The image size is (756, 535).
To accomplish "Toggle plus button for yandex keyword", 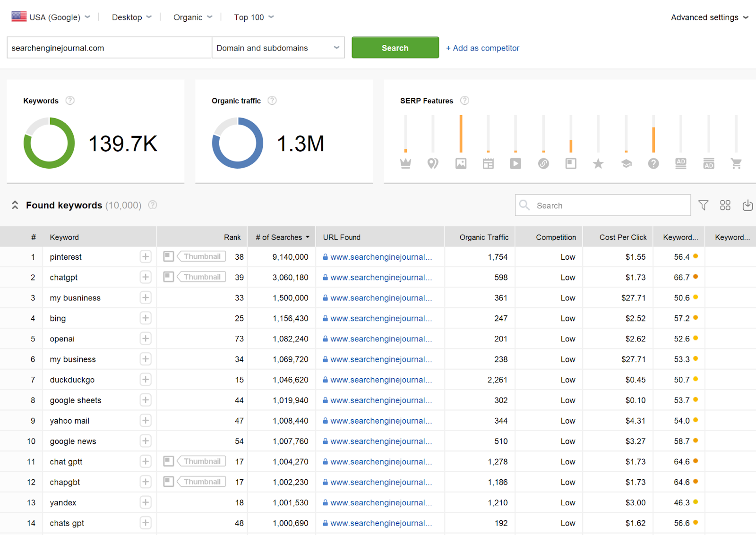I will 146,502.
